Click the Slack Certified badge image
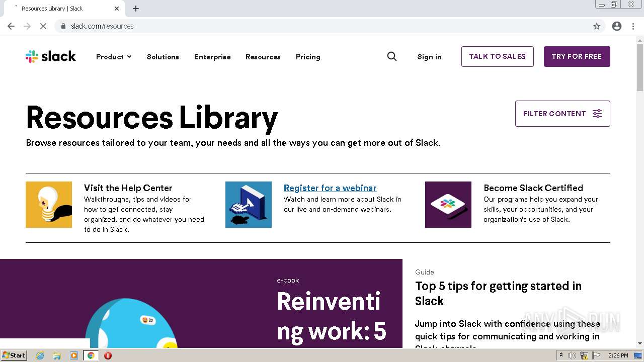The width and height of the screenshot is (644, 362). click(x=448, y=205)
